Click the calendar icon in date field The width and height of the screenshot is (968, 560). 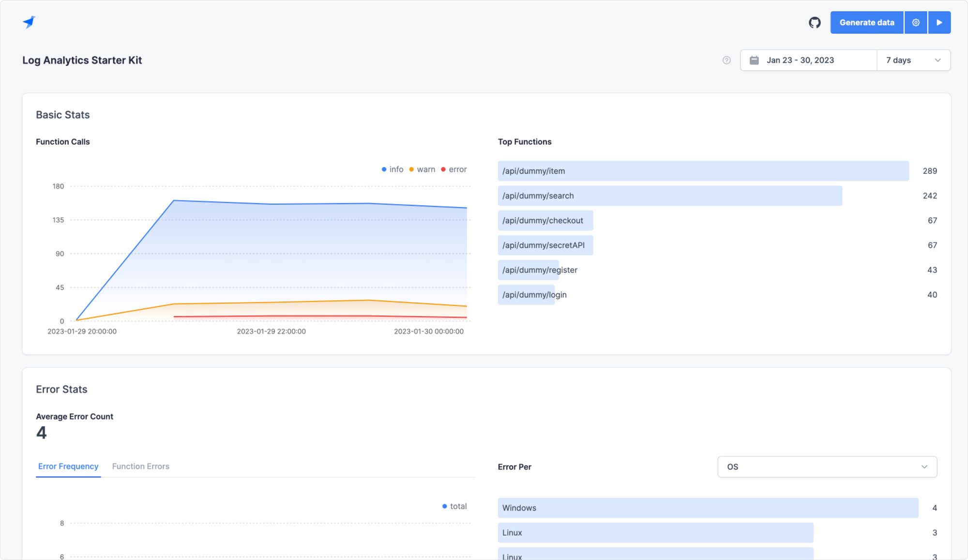(754, 60)
